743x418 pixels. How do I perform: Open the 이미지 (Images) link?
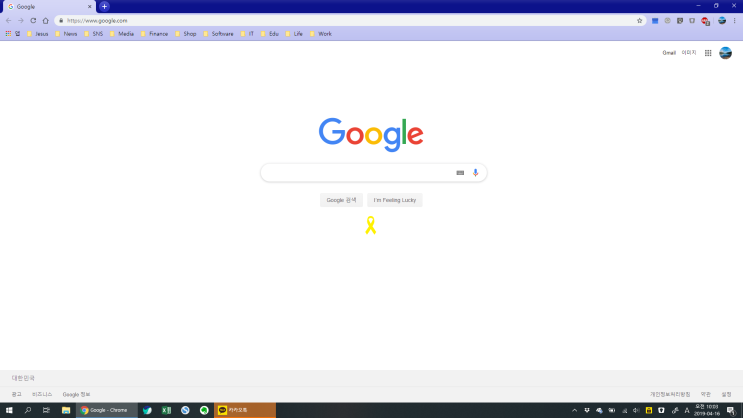pyautogui.click(x=689, y=53)
